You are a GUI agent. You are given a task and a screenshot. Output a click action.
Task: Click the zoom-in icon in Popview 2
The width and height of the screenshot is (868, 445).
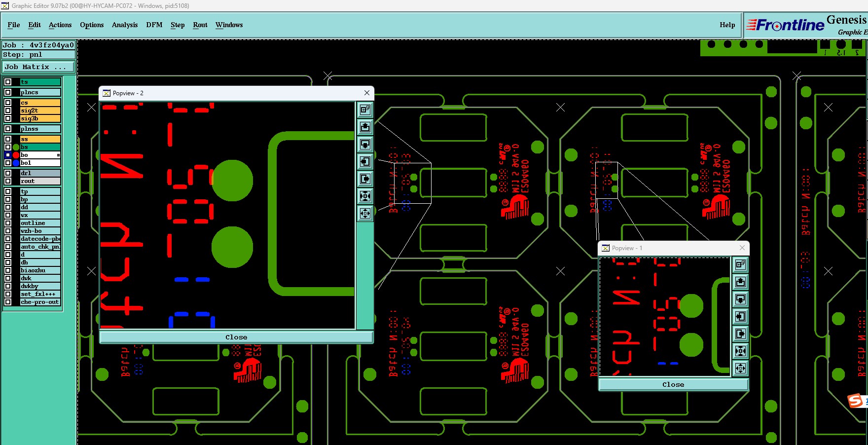tap(365, 196)
